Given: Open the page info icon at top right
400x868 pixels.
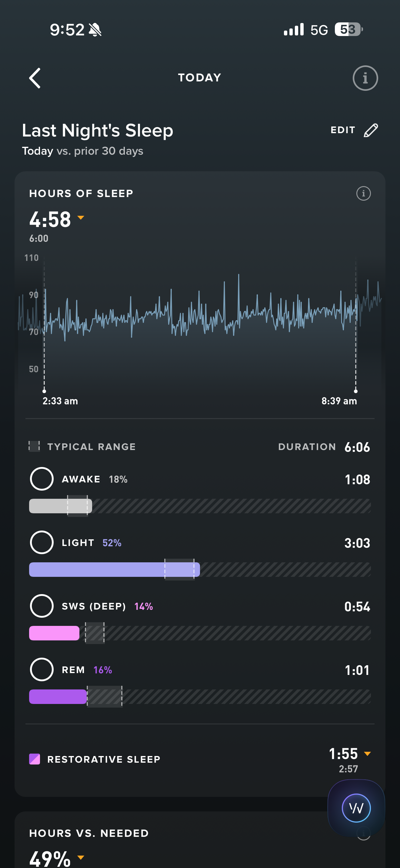Looking at the screenshot, I should [365, 78].
